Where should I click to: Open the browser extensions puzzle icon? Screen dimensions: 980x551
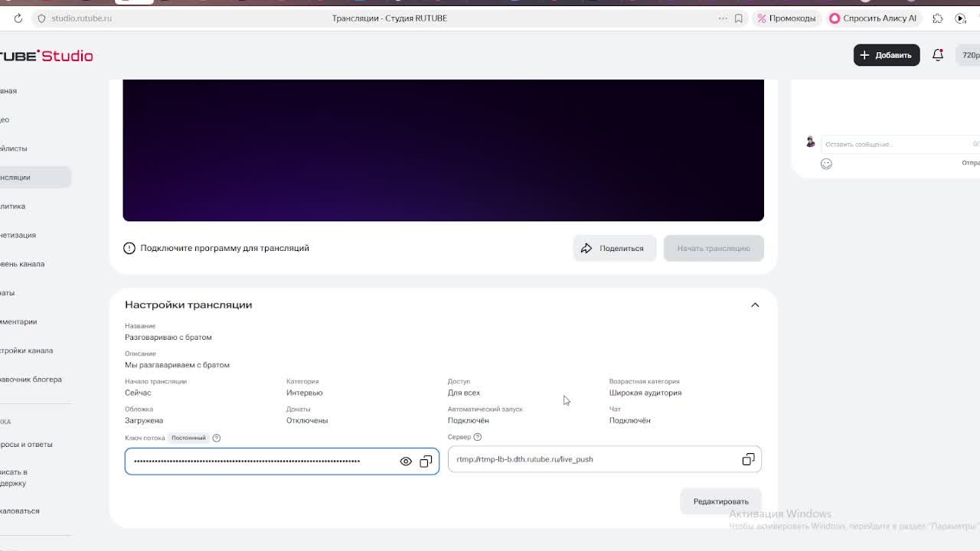(x=938, y=18)
